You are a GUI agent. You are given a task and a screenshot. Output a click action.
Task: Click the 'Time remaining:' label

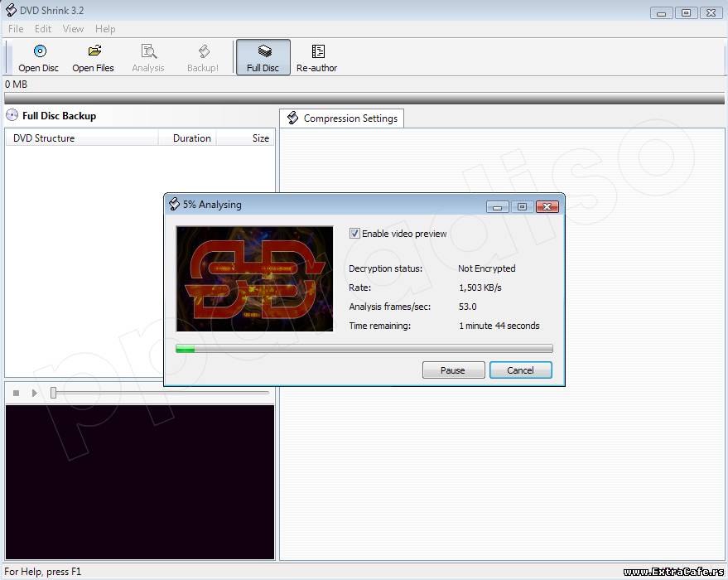coord(380,326)
